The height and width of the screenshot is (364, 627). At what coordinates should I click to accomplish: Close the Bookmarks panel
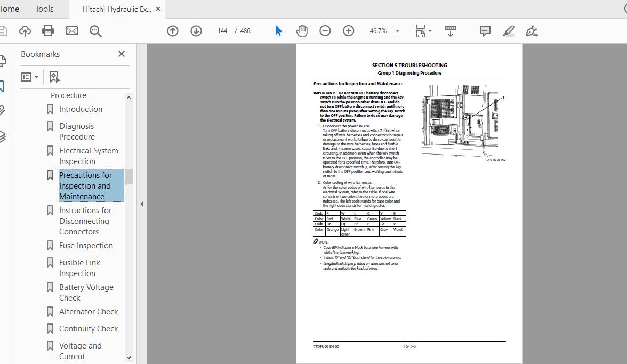click(x=122, y=54)
